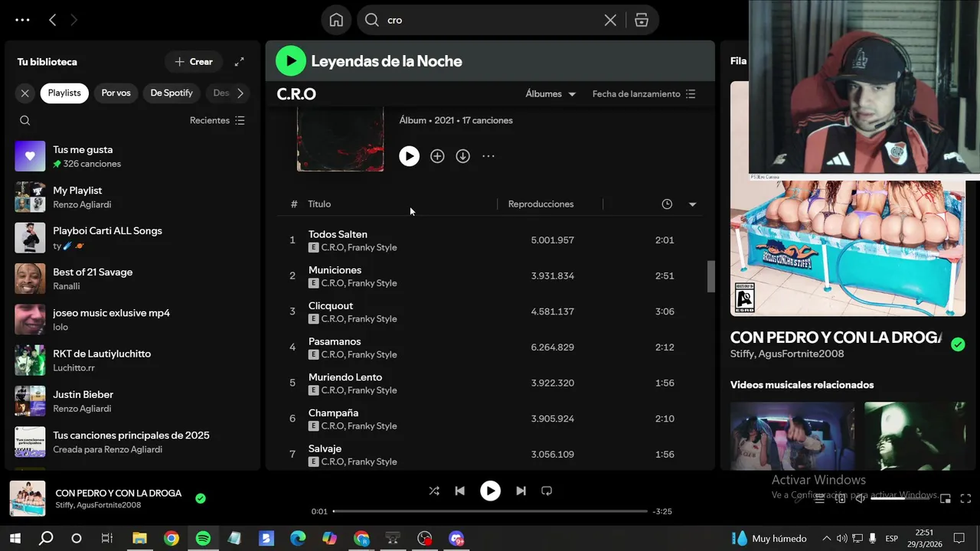Play the 2021 album with white play button
This screenshot has height=551, width=980.
[x=409, y=156]
